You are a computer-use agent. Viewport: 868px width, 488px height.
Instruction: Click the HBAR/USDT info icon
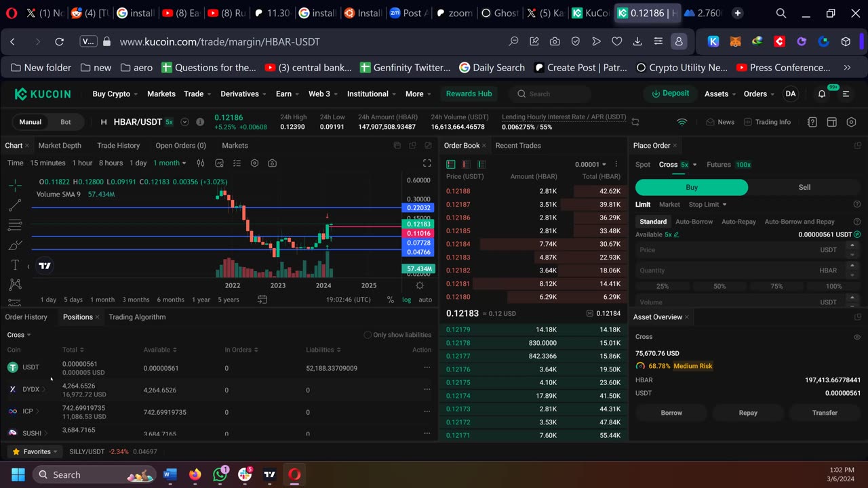point(200,122)
